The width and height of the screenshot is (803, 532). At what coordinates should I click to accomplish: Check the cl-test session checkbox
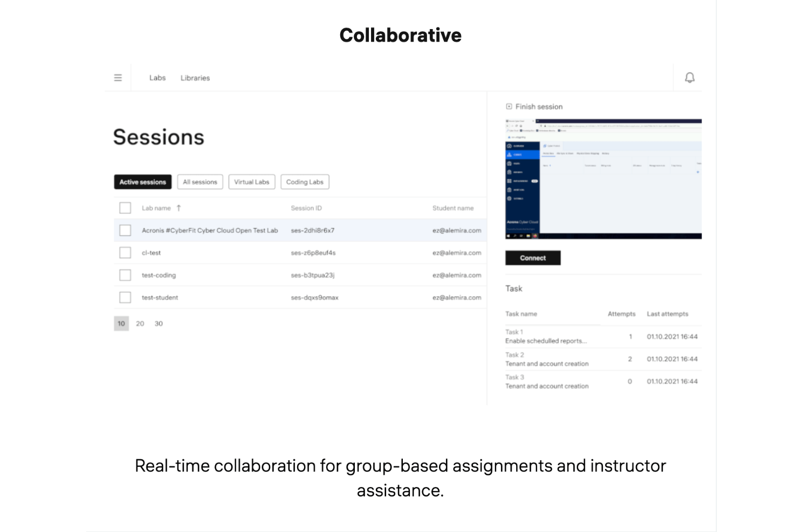pos(125,253)
